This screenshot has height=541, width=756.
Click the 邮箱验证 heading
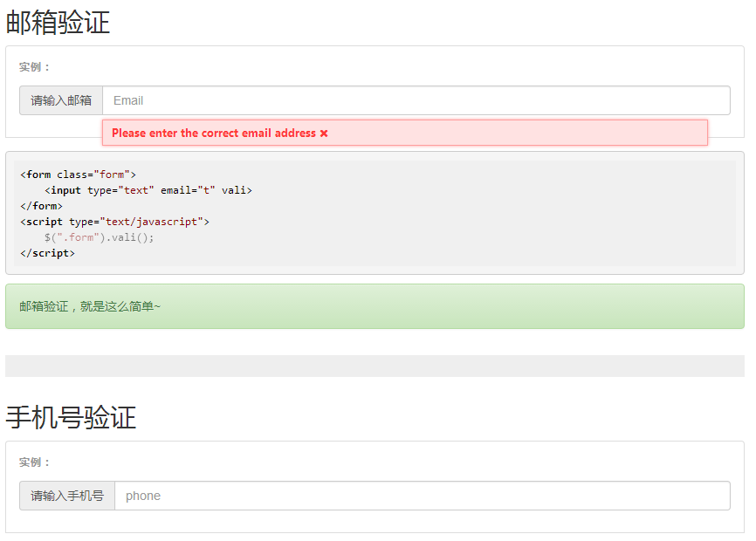click(58, 23)
